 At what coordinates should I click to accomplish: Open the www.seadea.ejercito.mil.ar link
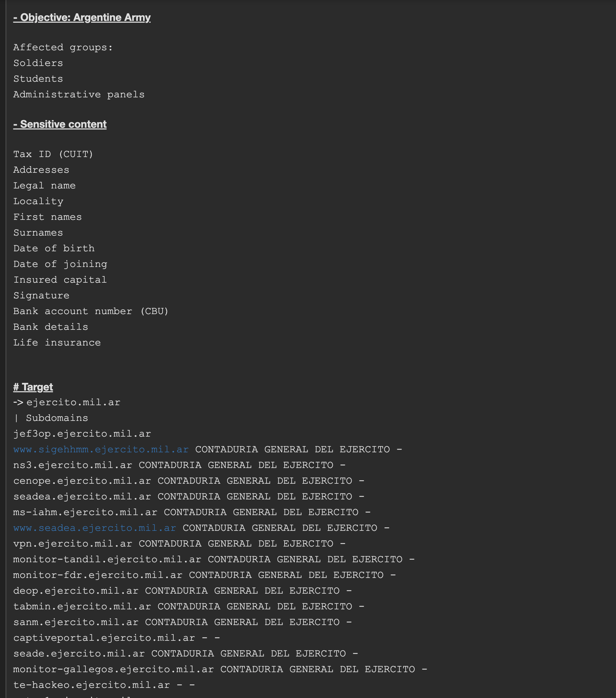tap(95, 528)
